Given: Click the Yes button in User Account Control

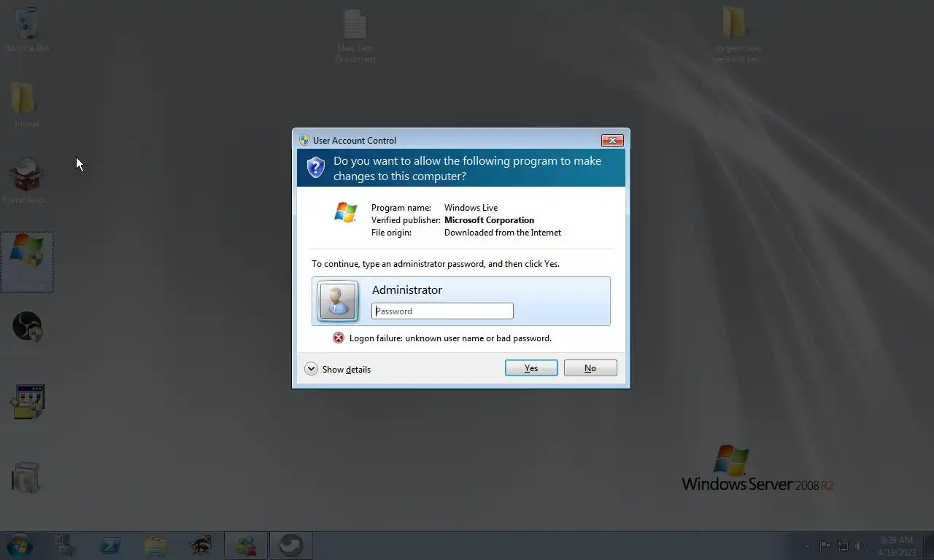Looking at the screenshot, I should point(531,368).
